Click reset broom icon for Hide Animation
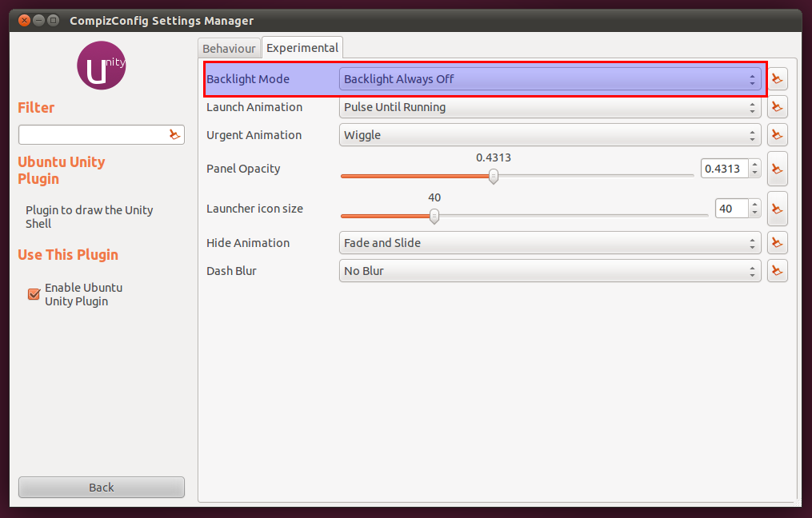The width and height of the screenshot is (812, 518). 777,243
